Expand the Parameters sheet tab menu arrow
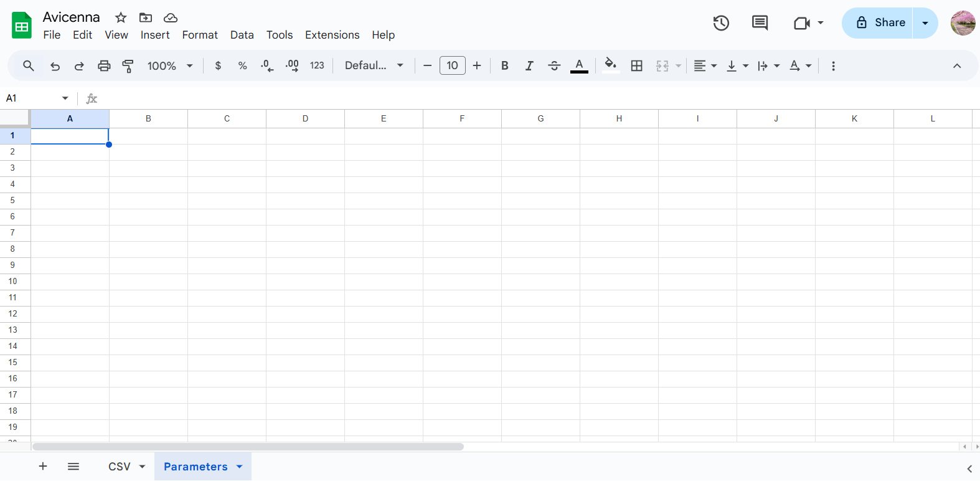 (240, 467)
